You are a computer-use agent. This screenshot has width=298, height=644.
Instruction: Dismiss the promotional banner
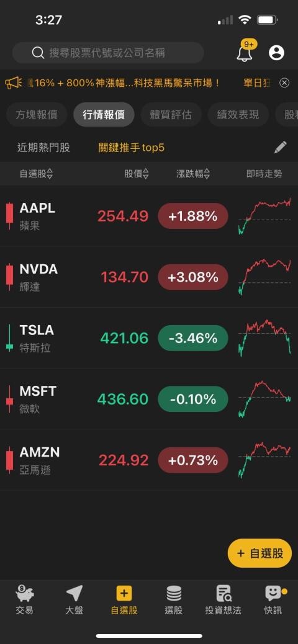click(x=284, y=83)
